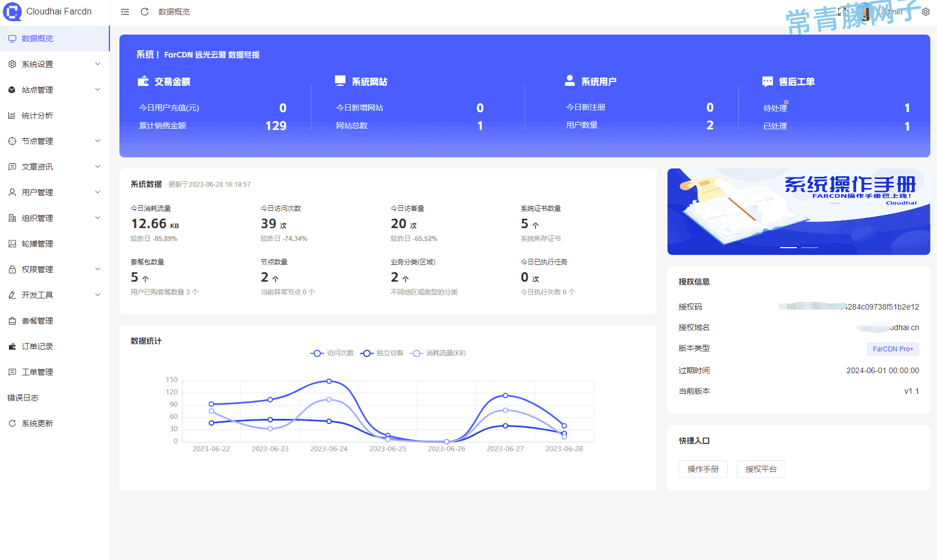Open the settings gear icon at top right
This screenshot has width=937, height=560.
tap(926, 12)
